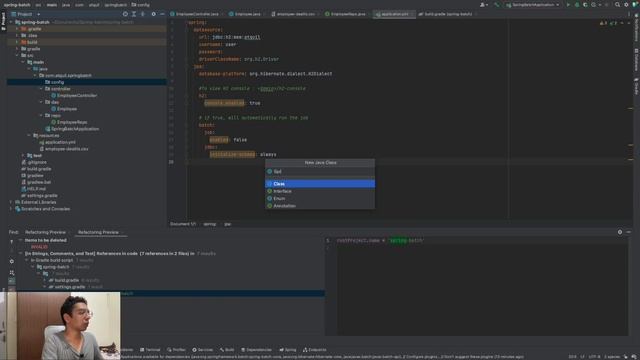Hide the Project panel with minus icon

pos(162,14)
